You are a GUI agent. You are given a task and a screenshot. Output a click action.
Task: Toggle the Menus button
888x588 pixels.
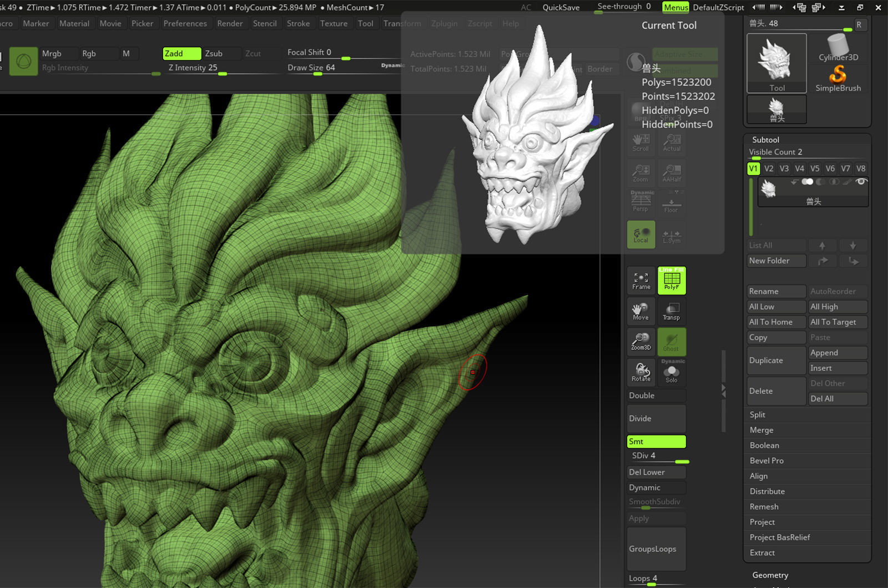[675, 7]
